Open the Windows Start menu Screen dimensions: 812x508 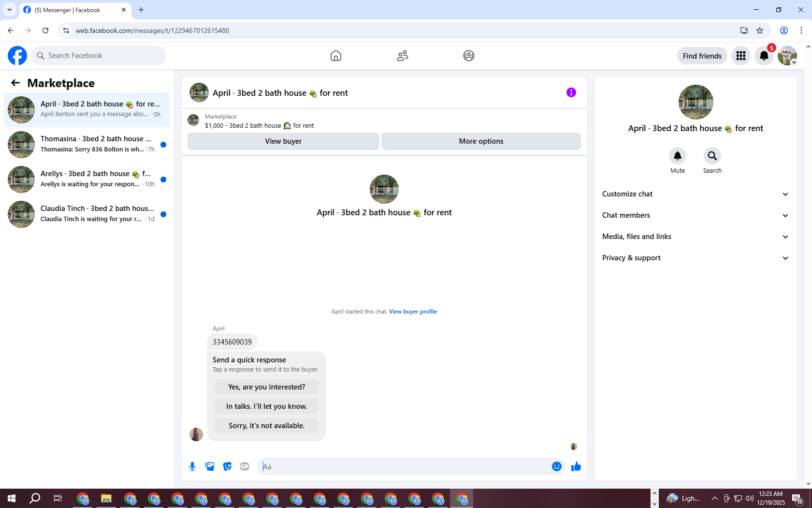tap(12, 498)
